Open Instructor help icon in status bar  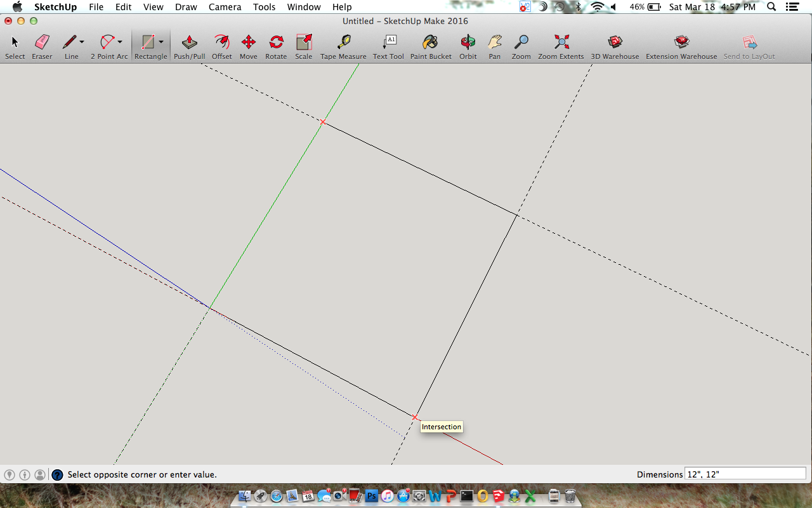(57, 474)
